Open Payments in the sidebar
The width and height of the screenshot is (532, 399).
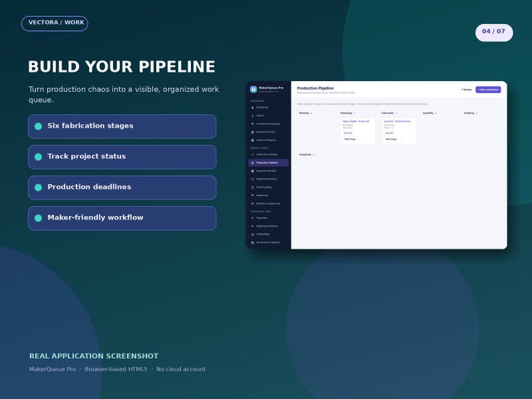coord(269,218)
